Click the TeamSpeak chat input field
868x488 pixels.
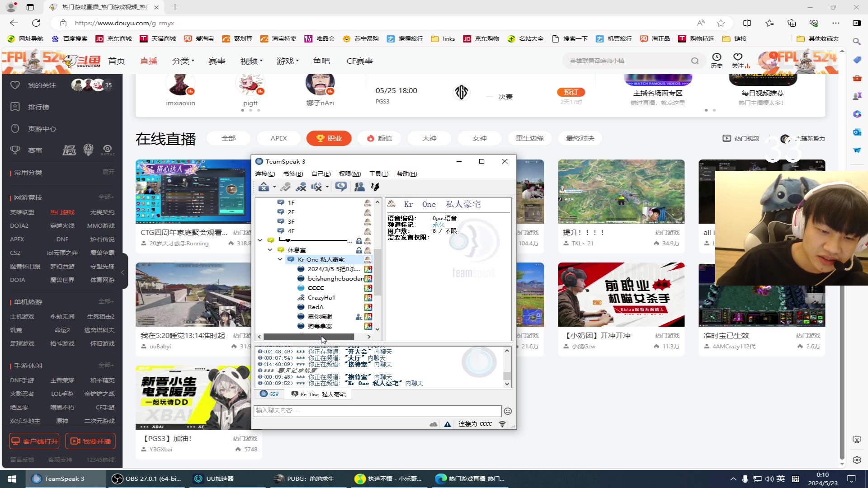(377, 411)
